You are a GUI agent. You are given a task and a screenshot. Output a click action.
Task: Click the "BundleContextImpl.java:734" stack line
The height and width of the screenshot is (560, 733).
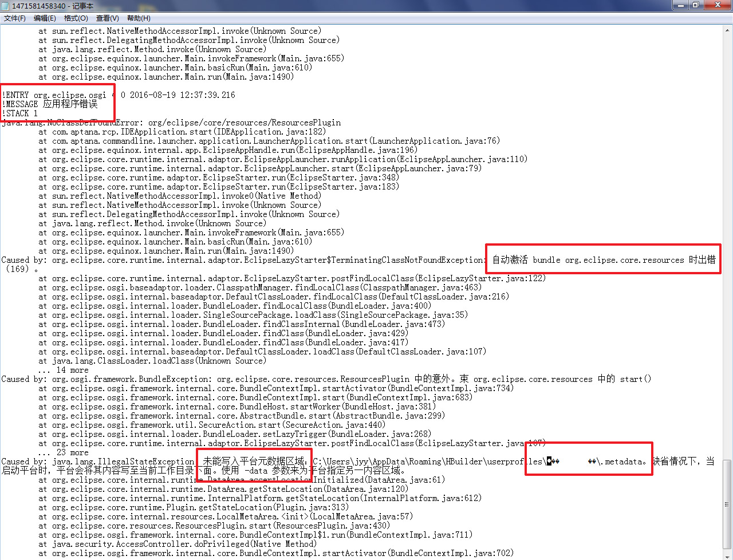pyautogui.click(x=276, y=388)
